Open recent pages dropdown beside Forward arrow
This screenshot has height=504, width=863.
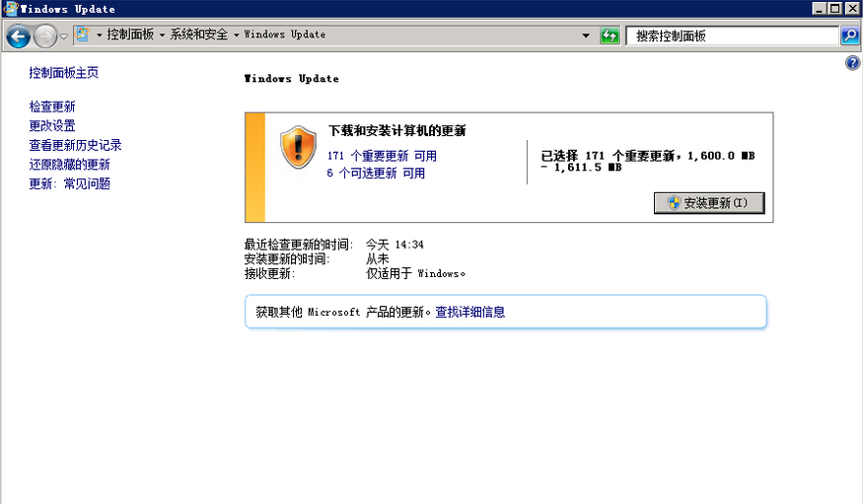point(64,36)
